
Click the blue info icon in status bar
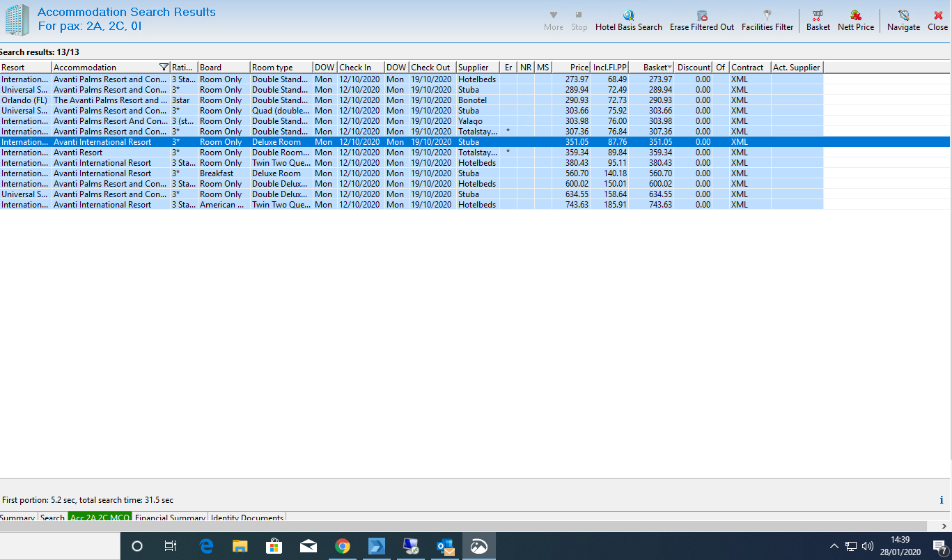point(942,500)
